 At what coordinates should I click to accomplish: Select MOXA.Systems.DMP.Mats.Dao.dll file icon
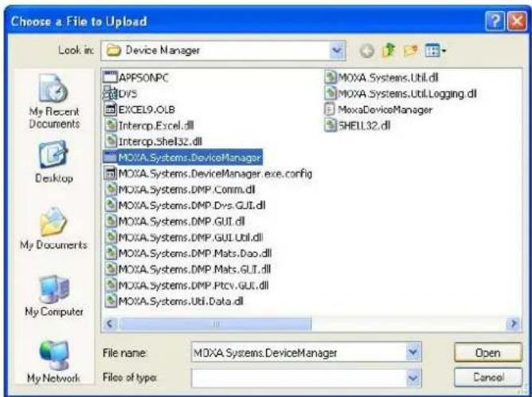pyautogui.click(x=111, y=253)
